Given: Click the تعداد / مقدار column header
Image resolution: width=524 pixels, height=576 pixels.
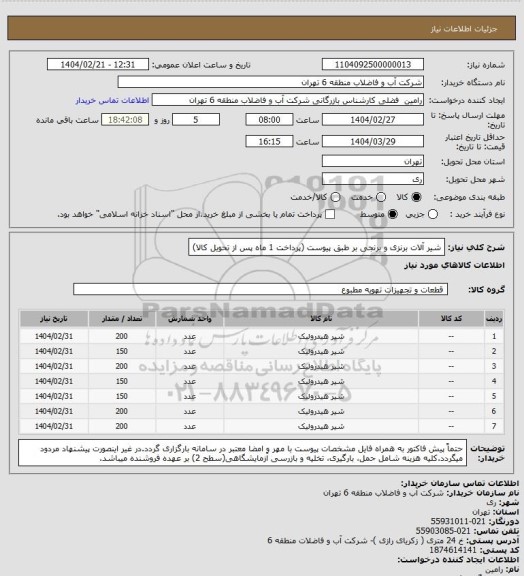Looking at the screenshot, I should [x=122, y=319].
